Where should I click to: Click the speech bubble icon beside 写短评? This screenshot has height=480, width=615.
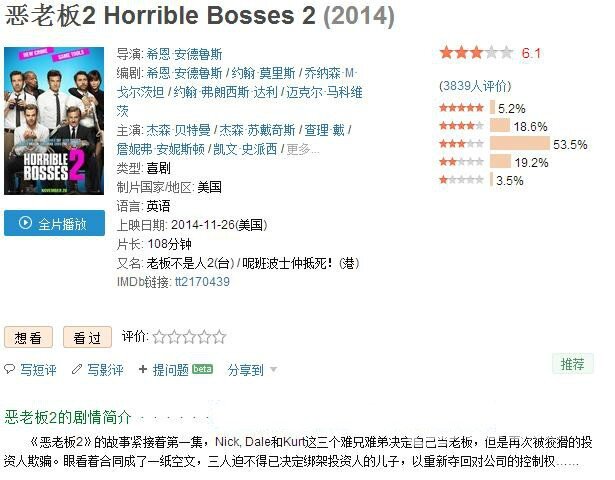(9, 369)
